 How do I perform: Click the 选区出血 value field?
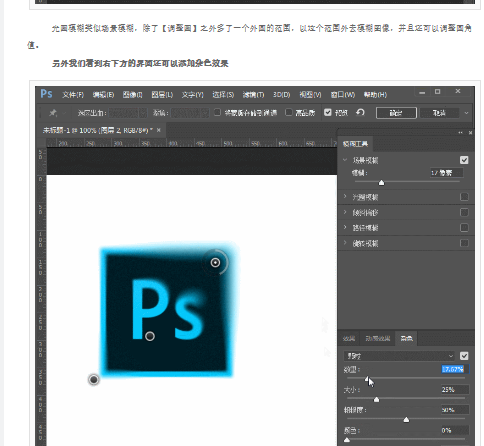[x=128, y=113]
